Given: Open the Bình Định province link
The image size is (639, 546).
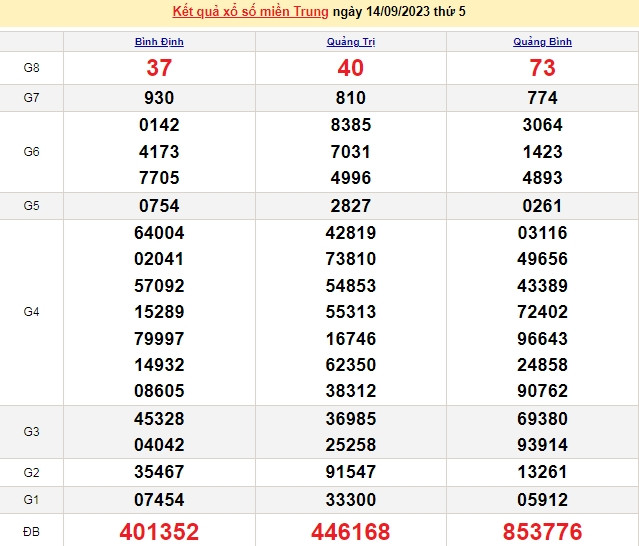Looking at the screenshot, I should pyautogui.click(x=159, y=42).
